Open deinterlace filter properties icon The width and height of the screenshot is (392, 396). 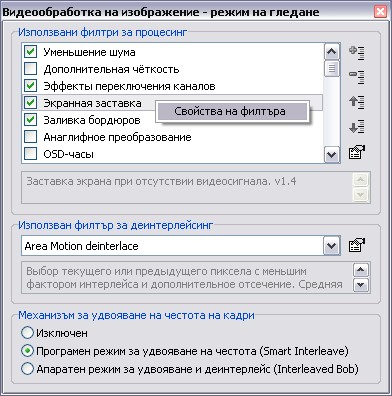(x=357, y=246)
